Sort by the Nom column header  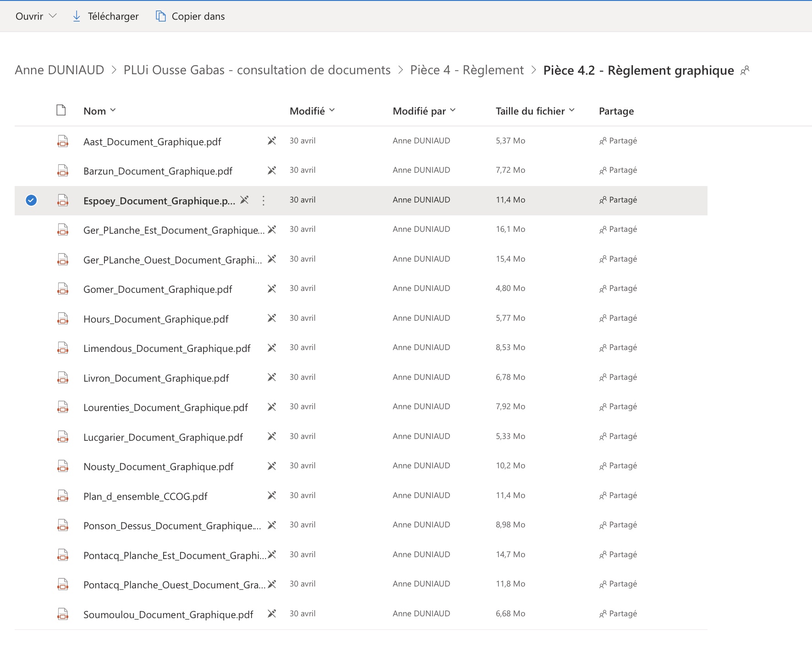point(99,111)
